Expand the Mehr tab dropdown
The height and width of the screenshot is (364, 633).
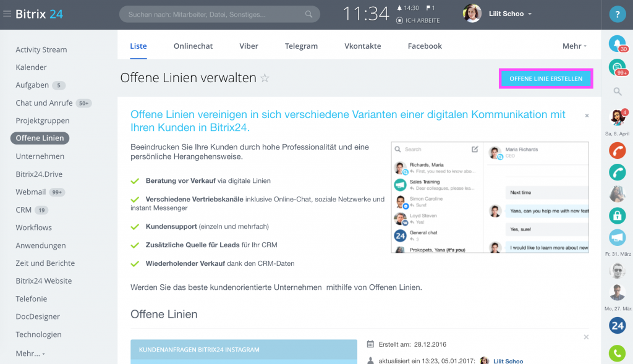574,46
